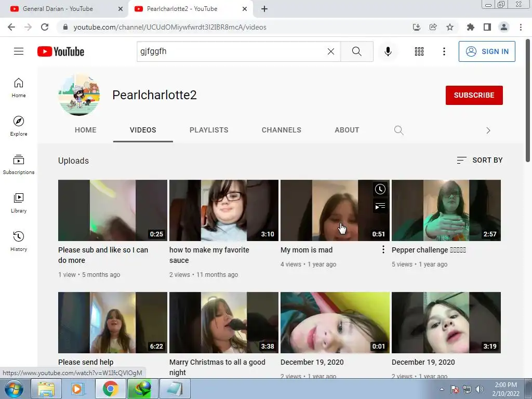Screen dimensions: 532x399
Task: Open Marry Christmas to all a good night
Action: pyautogui.click(x=217, y=367)
